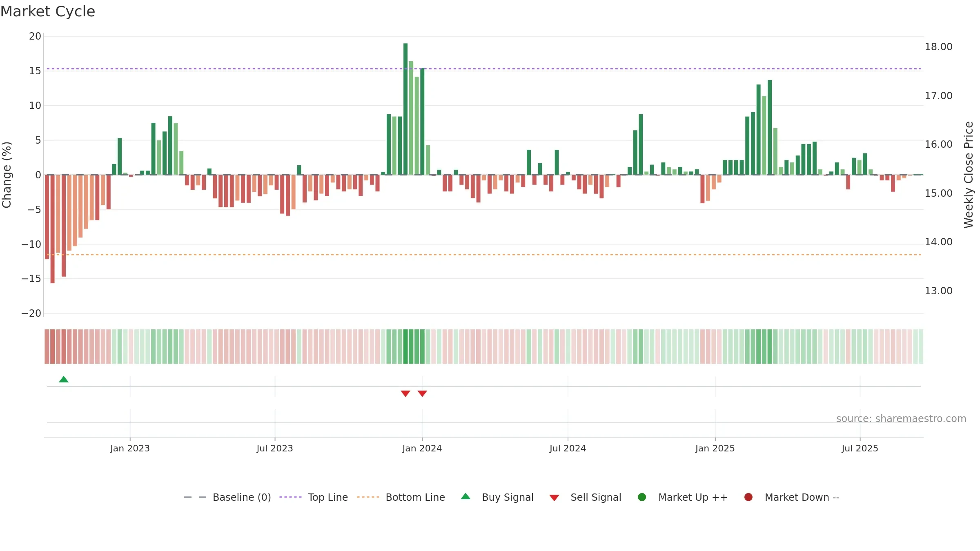This screenshot has height=551, width=980.
Task: Click the Jan 2023 axis label
Action: click(x=130, y=449)
